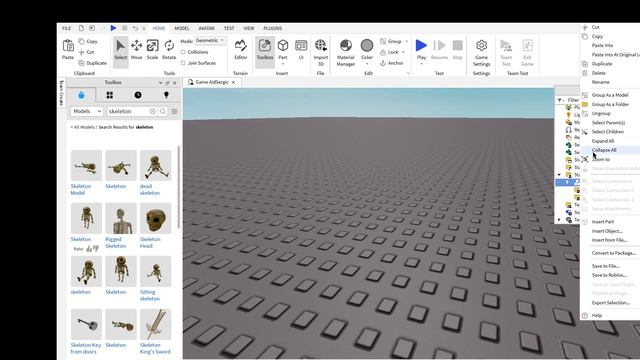Switch to the MODEL ribbon tab

pyautogui.click(x=182, y=28)
